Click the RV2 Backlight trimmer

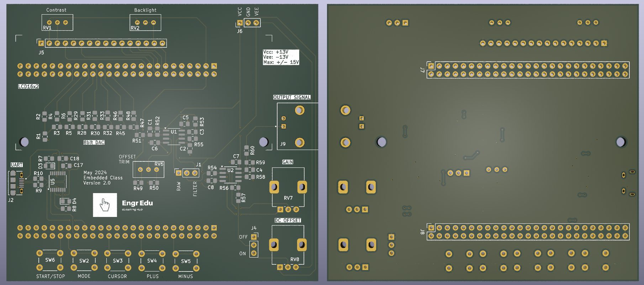[145, 22]
